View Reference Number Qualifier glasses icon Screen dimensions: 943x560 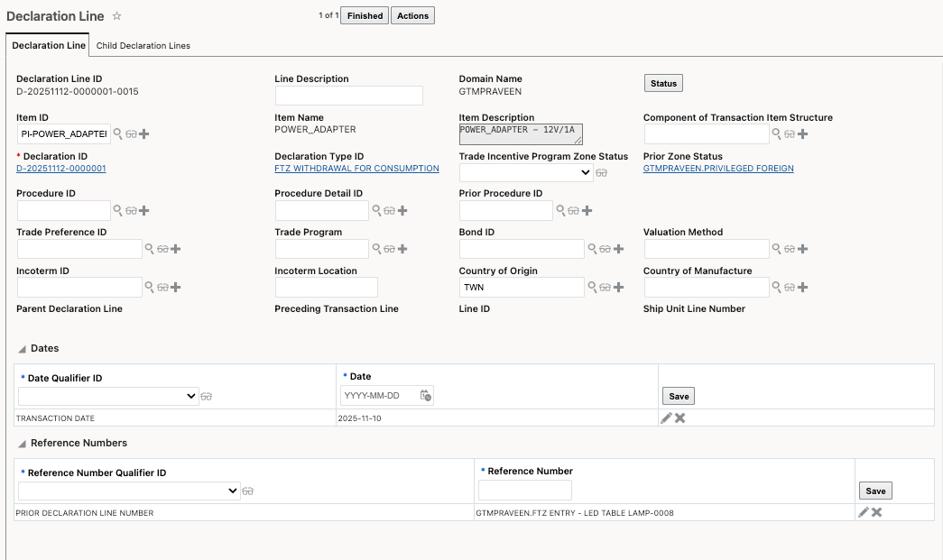[248, 491]
